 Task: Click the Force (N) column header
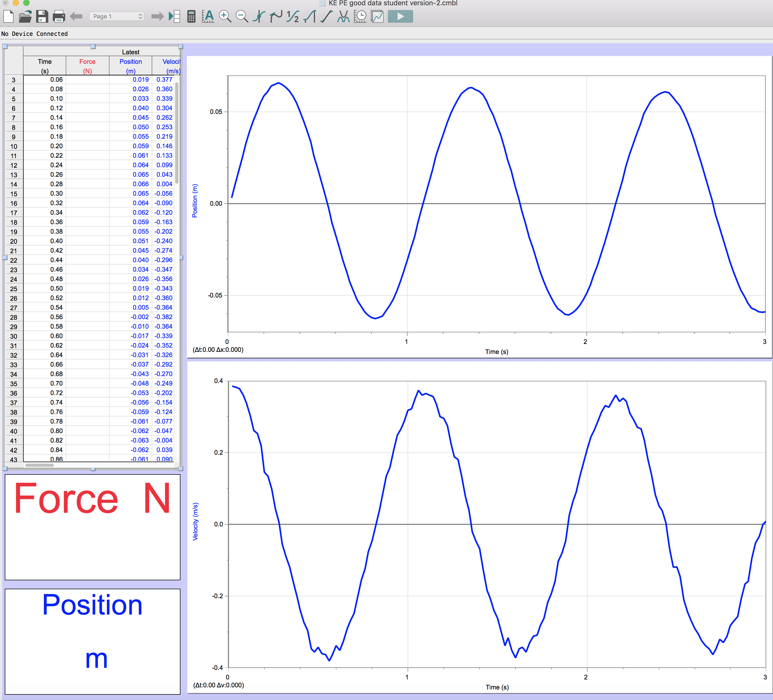[87, 66]
